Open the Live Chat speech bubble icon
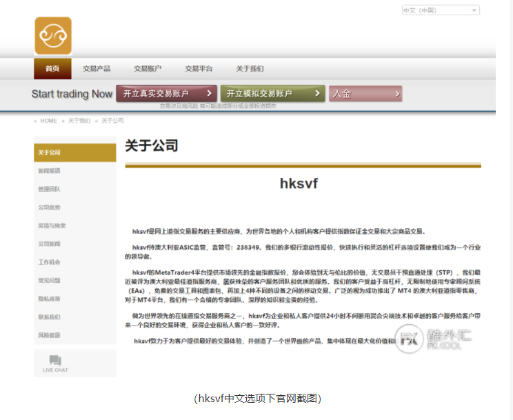Screen dimensions: 513x420 pos(55,360)
